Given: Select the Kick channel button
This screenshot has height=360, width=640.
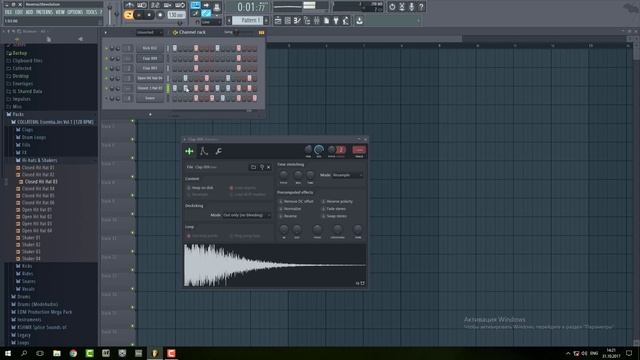Looking at the screenshot, I should (150, 48).
